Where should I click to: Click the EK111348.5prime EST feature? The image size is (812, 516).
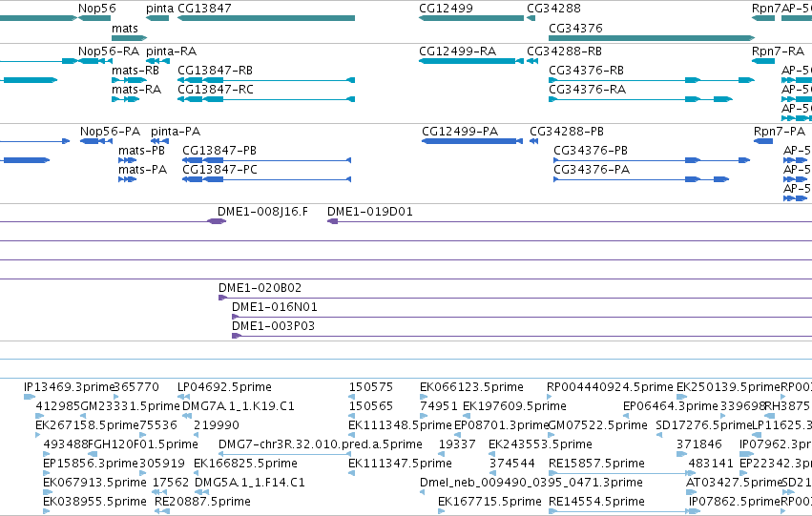point(352,435)
